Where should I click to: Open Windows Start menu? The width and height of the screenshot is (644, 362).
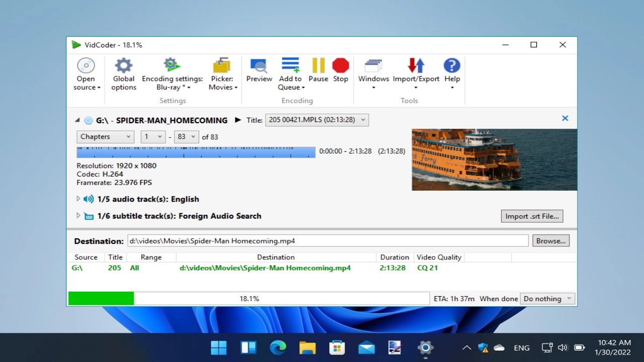(219, 347)
